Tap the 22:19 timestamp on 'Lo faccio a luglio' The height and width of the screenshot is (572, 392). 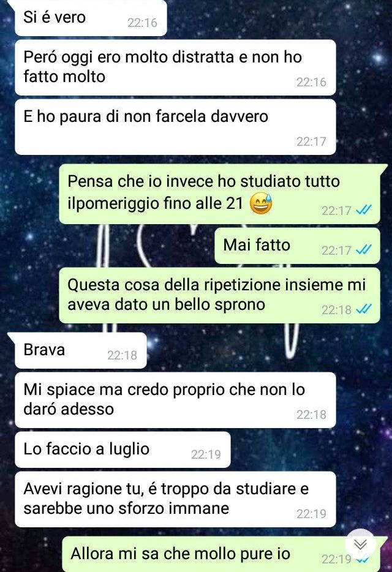[206, 454]
